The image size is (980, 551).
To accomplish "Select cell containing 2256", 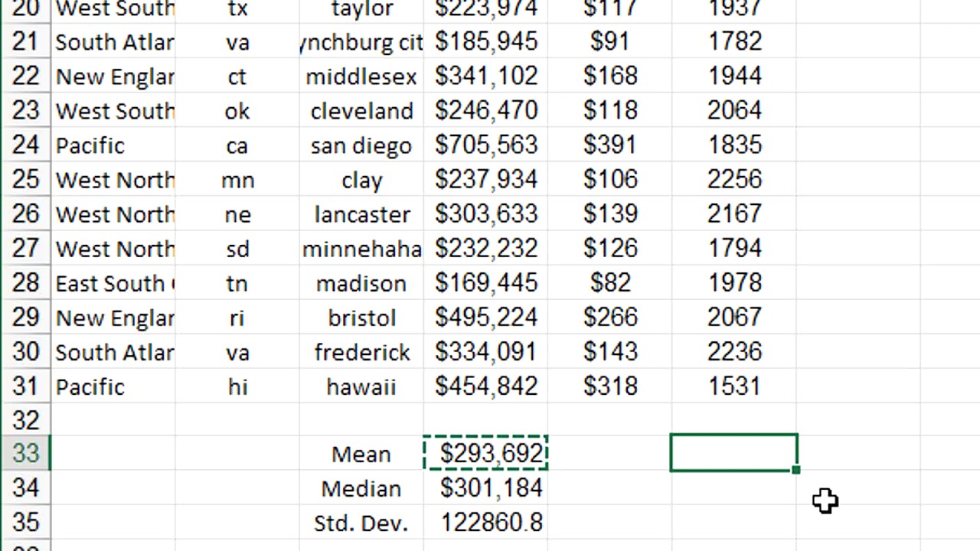I will (x=734, y=180).
